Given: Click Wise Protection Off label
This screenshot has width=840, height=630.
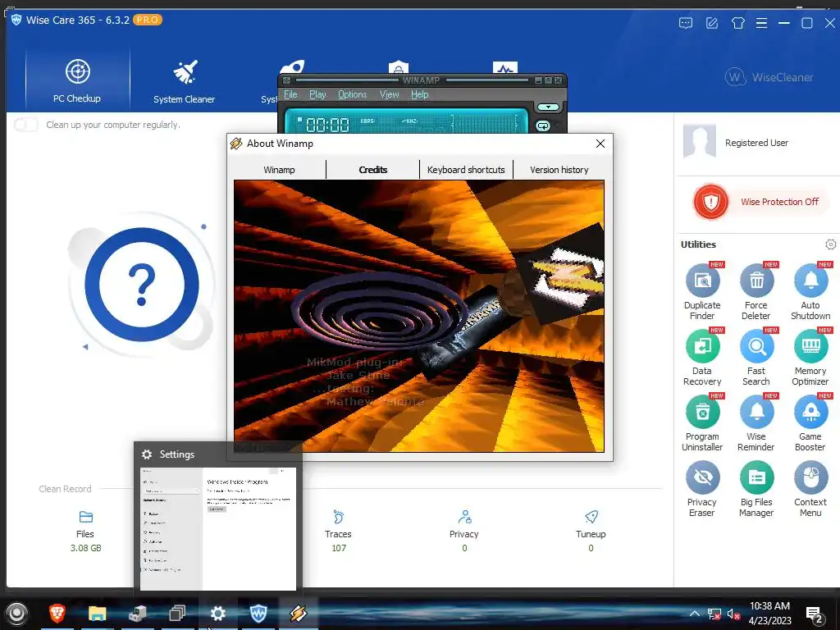Looking at the screenshot, I should coord(779,202).
